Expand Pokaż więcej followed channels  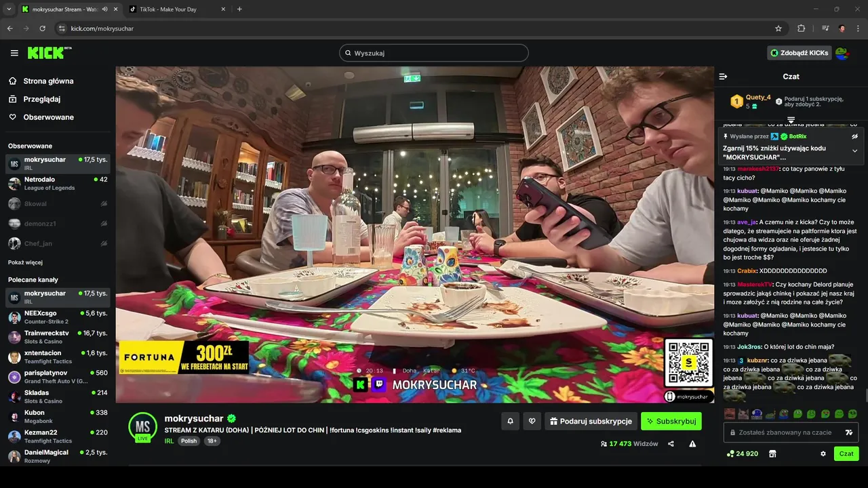[x=25, y=262]
